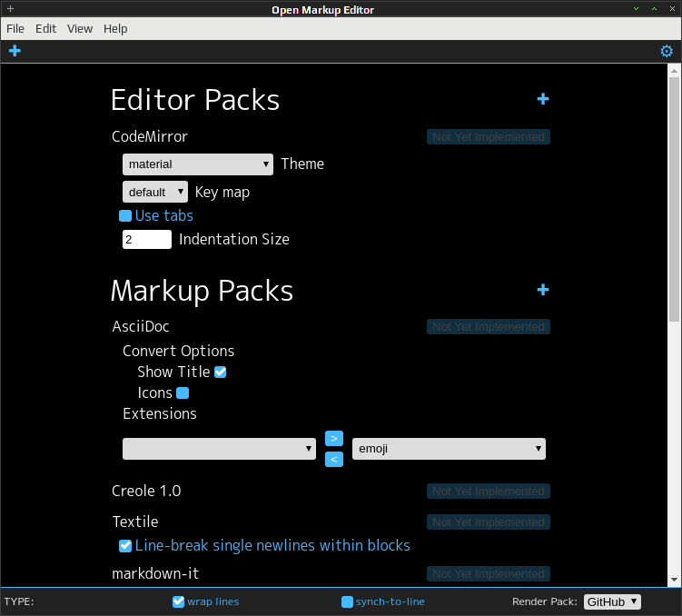The width and height of the screenshot is (682, 616).
Task: Click the Show Title label
Action: 173,372
